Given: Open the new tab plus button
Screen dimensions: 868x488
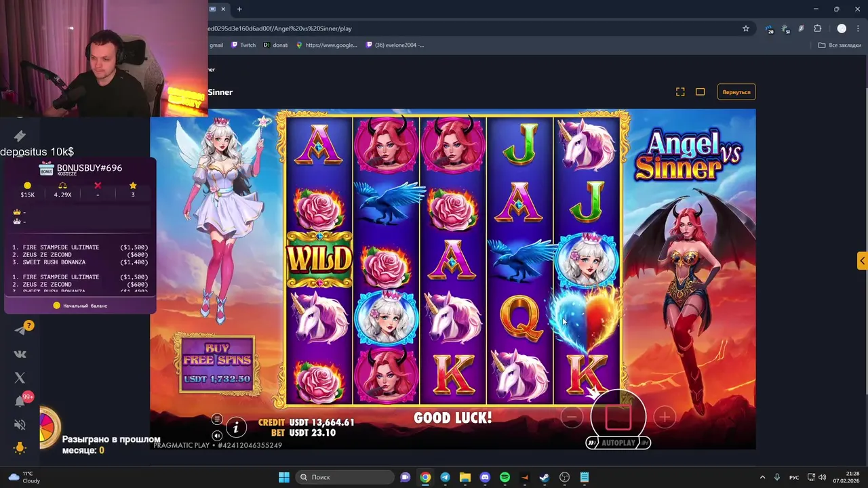Looking at the screenshot, I should tap(239, 9).
